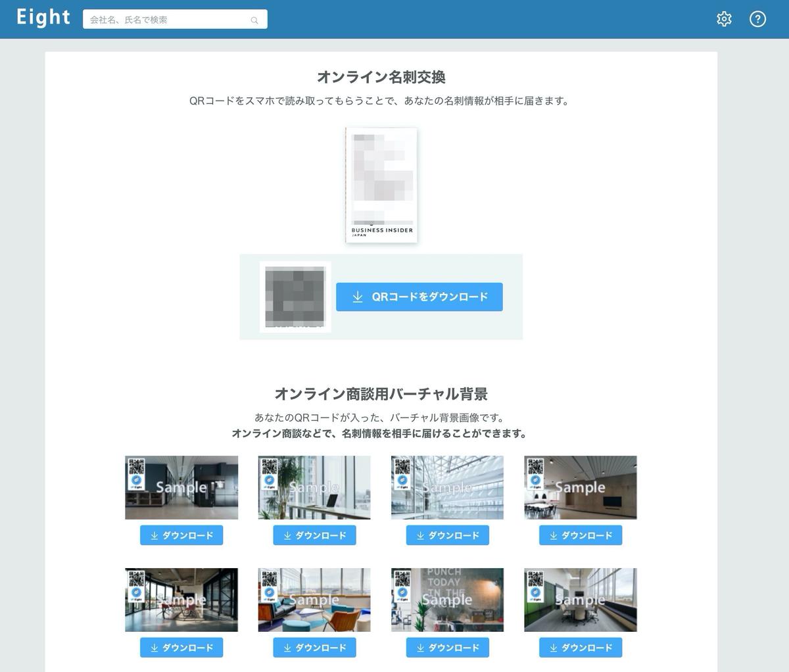
Task: Download the blue sofa lounge background
Action: (314, 647)
